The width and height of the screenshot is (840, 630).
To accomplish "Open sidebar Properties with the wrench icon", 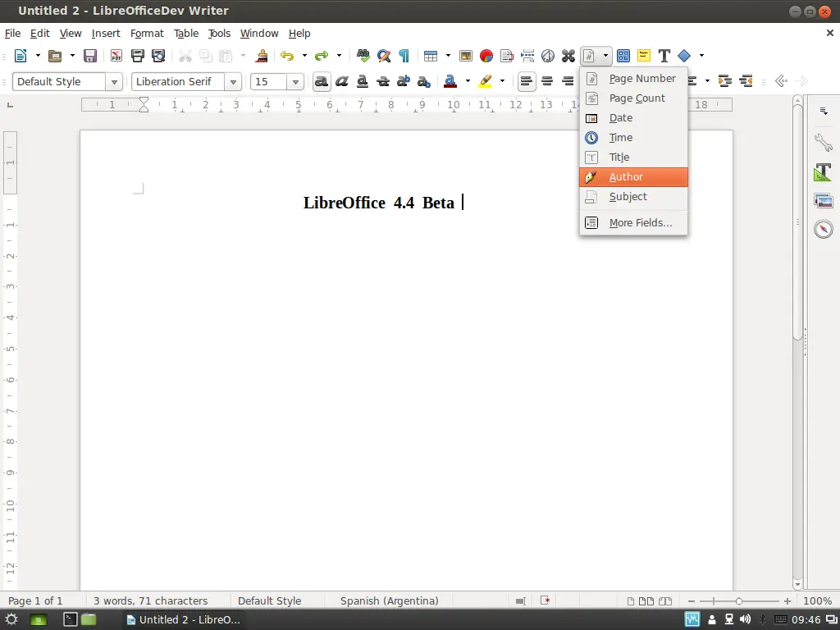I will pos(824,142).
